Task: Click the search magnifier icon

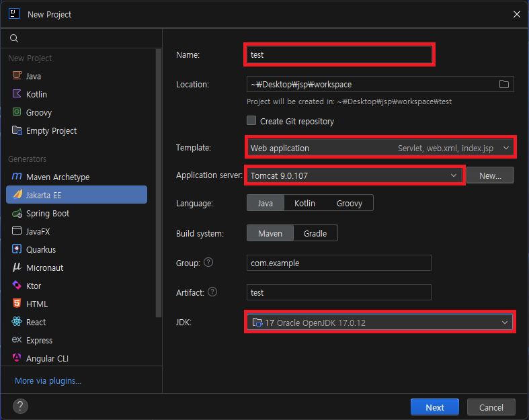Action: pos(14,38)
